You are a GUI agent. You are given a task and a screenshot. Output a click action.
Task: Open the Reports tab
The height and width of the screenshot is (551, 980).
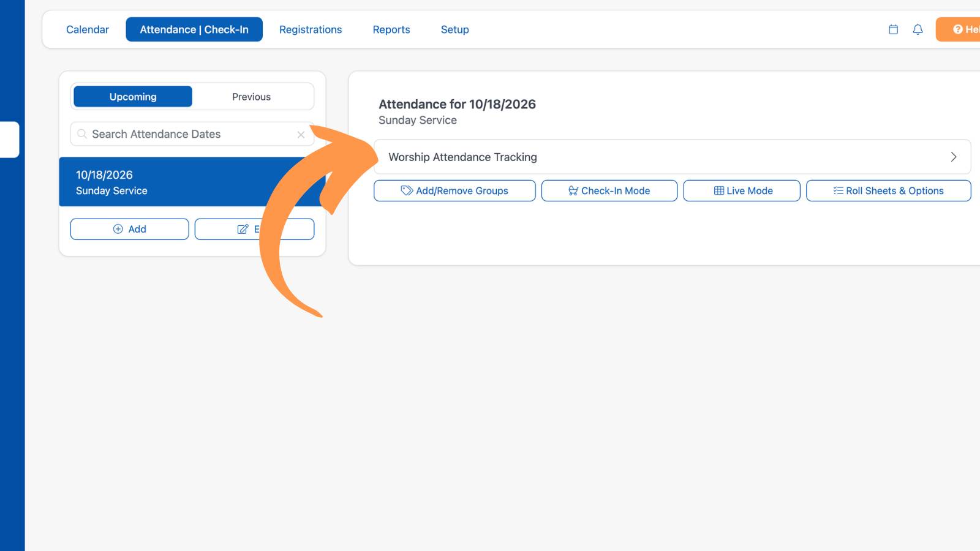[391, 29]
